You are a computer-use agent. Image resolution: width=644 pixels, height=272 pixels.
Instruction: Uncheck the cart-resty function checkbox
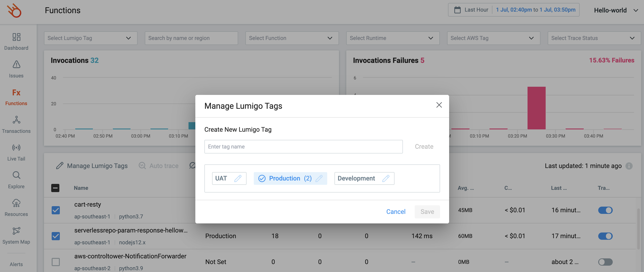click(x=56, y=210)
